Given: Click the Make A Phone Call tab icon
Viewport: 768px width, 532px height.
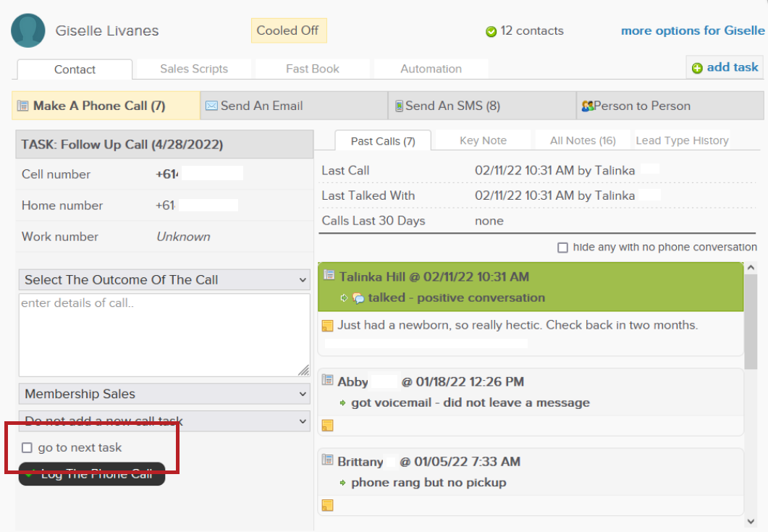Looking at the screenshot, I should (x=20, y=106).
